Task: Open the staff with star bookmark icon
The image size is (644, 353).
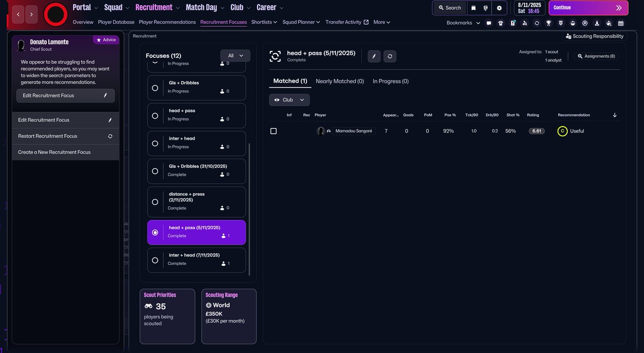Action: tap(609, 23)
